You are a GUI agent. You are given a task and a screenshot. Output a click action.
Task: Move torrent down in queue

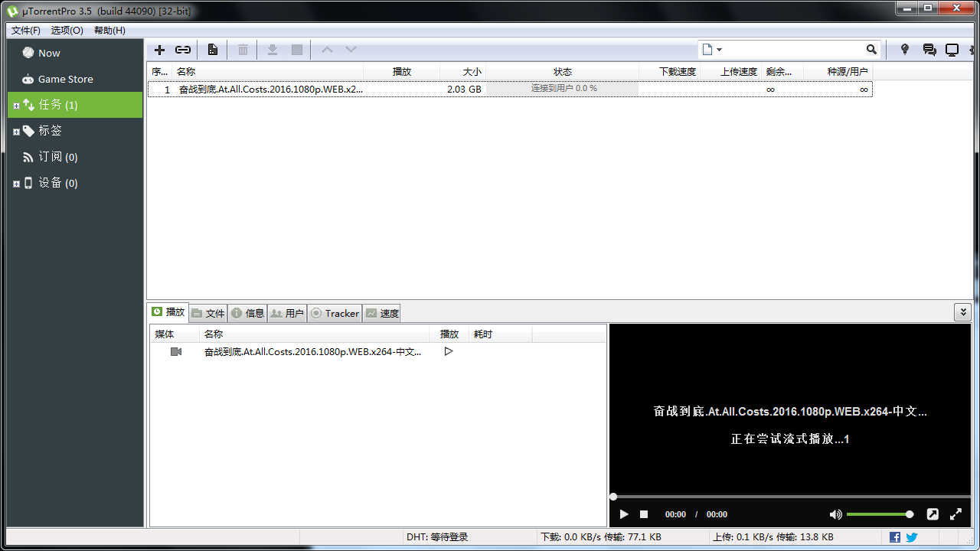[351, 50]
